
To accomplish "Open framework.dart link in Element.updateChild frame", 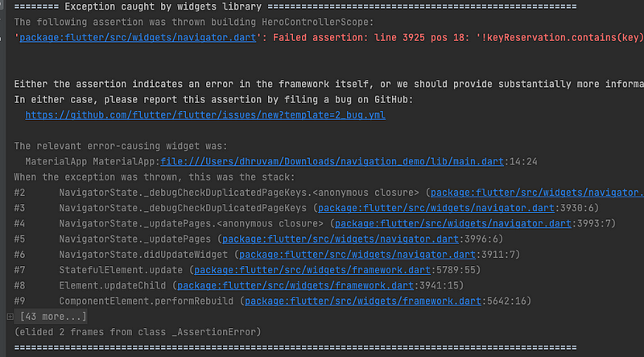I will pyautogui.click(x=295, y=285).
